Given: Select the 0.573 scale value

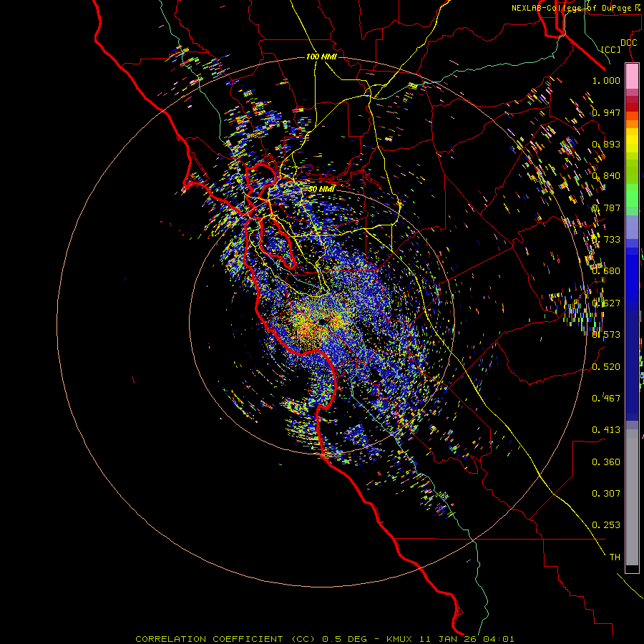Looking at the screenshot, I should 606,335.
